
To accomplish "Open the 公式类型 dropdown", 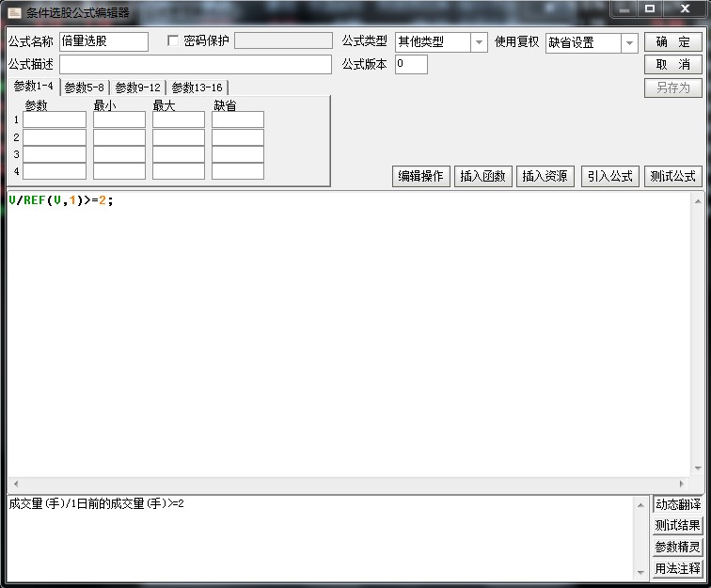I will 479,42.
